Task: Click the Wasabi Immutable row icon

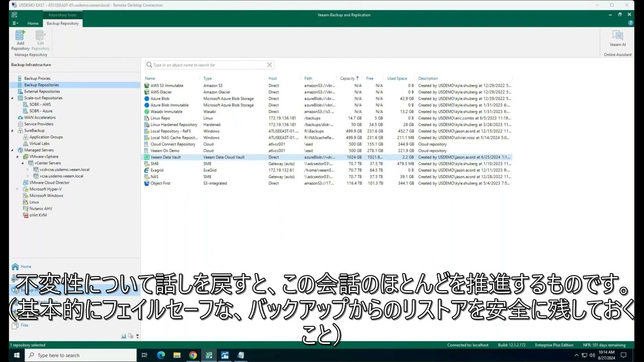Action: coord(146,112)
